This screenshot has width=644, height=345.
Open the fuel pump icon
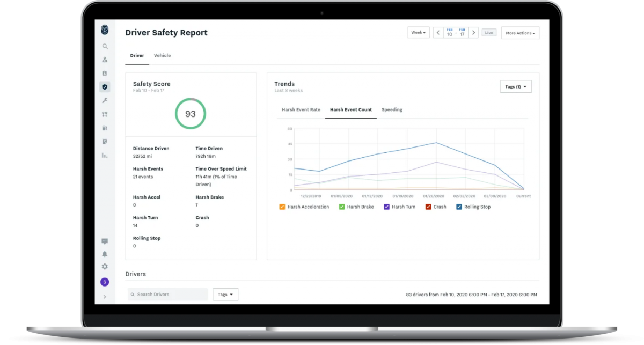click(105, 128)
